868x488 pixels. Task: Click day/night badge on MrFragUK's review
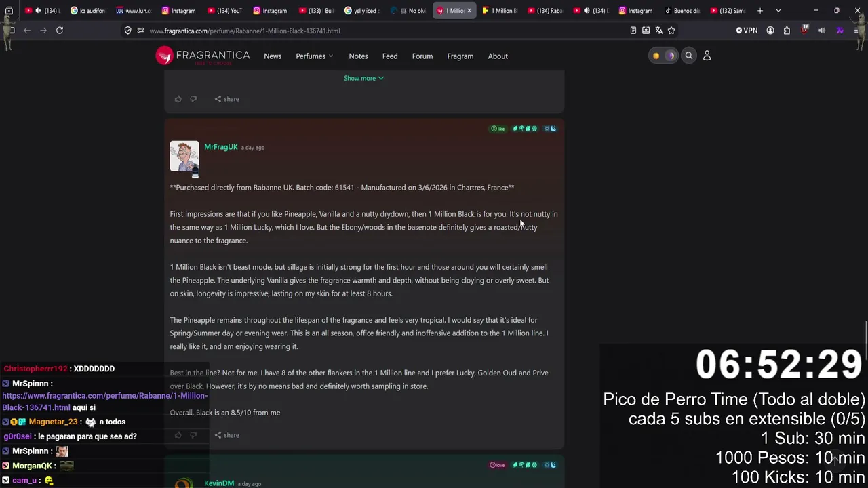coord(550,129)
